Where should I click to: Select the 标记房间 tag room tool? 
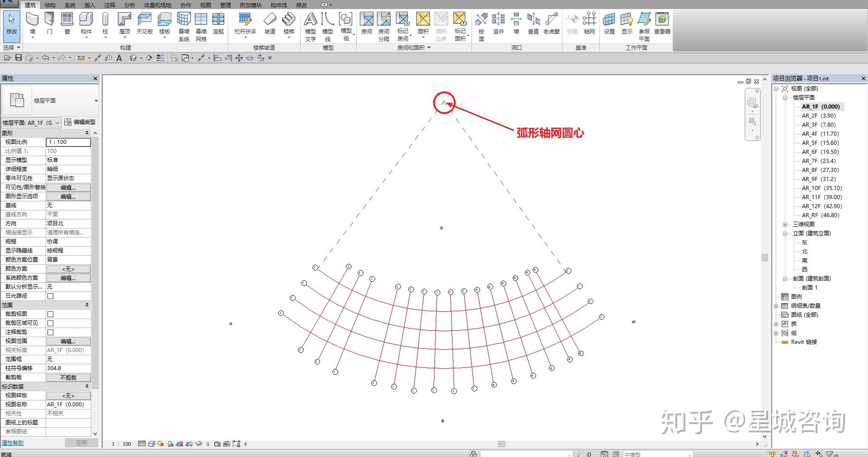point(403,27)
